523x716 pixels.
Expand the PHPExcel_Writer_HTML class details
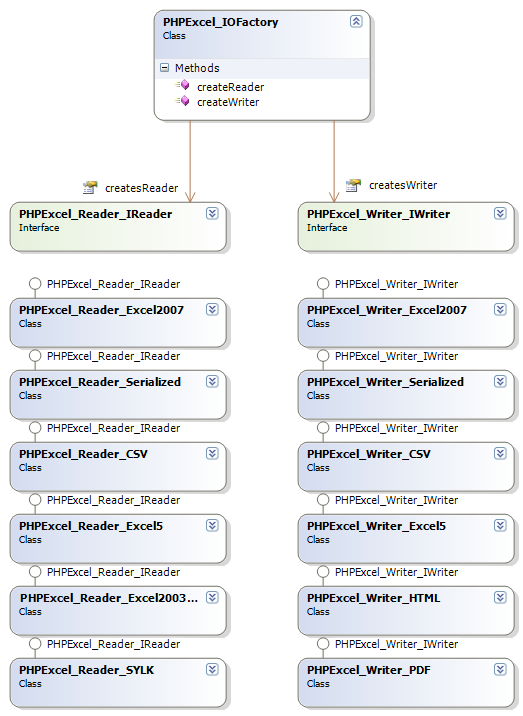500,597
